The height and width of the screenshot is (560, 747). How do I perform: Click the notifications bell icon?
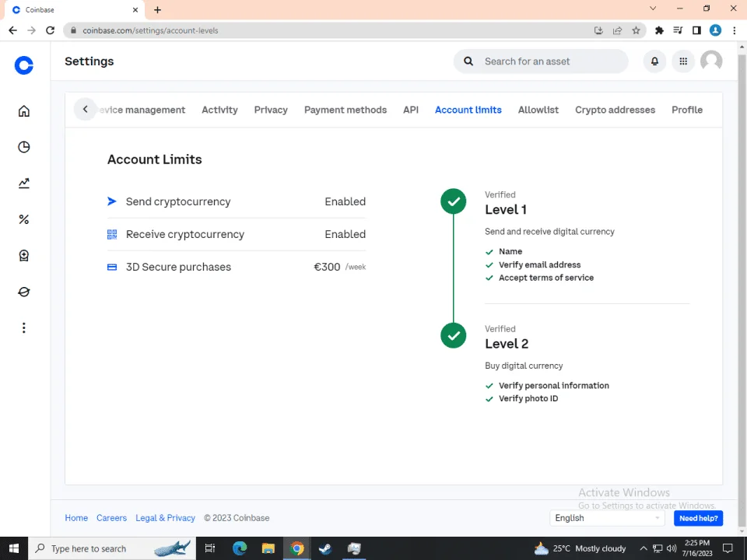point(654,61)
